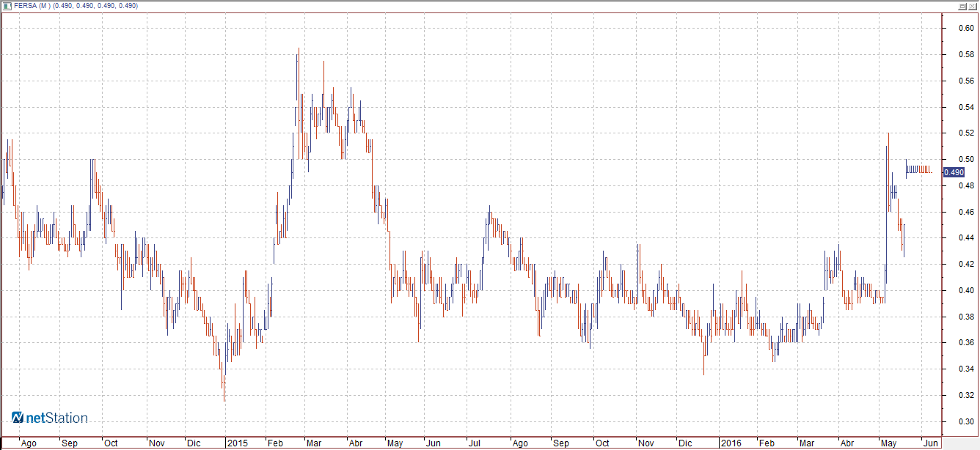
Task: Maximize the FERSA chart window
Action: tap(962, 6)
